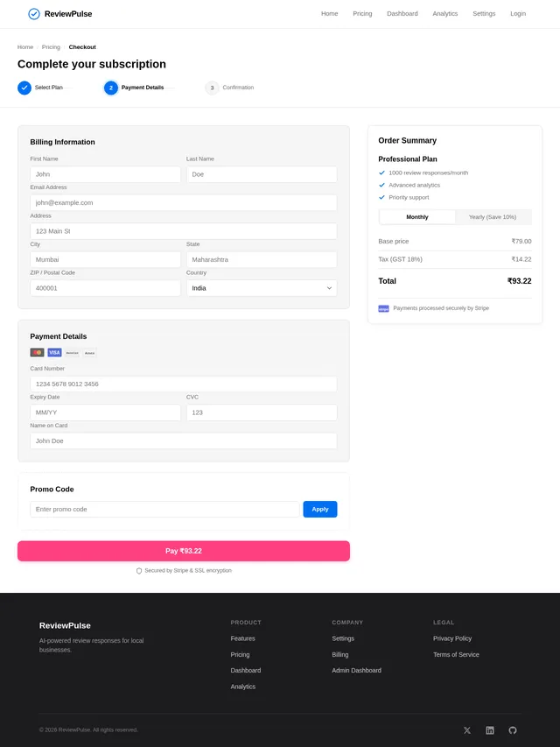The height and width of the screenshot is (747, 560).
Task: Focus the Card Number input field
Action: coord(184,384)
